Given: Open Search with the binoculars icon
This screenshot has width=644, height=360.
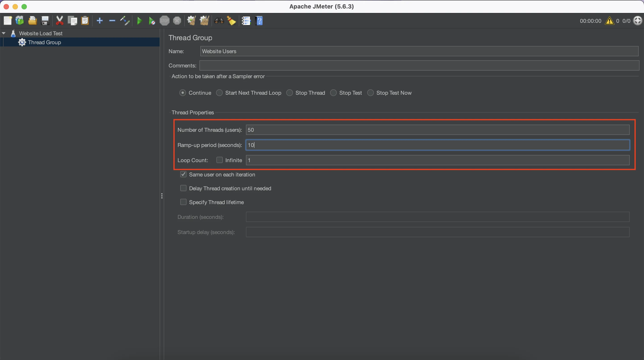Looking at the screenshot, I should 219,21.
